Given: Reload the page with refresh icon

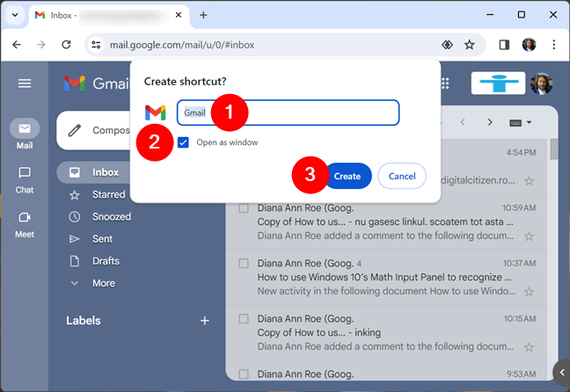Looking at the screenshot, I should (66, 45).
